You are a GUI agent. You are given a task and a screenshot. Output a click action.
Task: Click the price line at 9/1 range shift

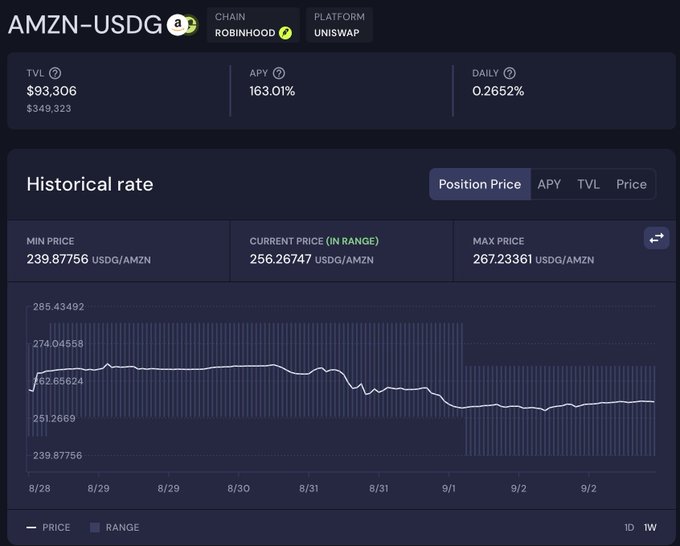click(463, 408)
